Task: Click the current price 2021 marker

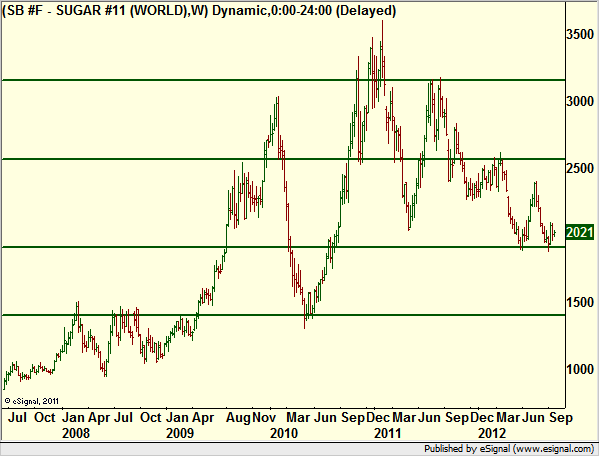Action: click(x=580, y=232)
